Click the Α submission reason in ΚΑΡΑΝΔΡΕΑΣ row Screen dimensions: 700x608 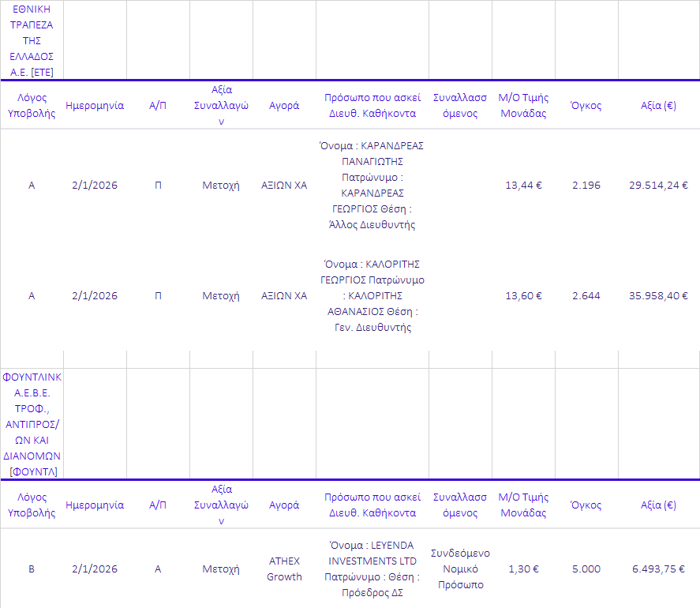[x=32, y=185]
